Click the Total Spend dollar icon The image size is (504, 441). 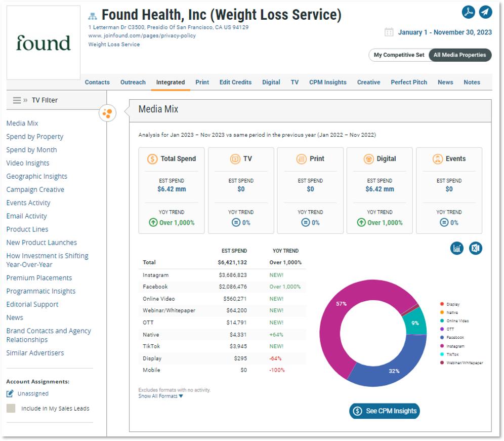pyautogui.click(x=152, y=159)
